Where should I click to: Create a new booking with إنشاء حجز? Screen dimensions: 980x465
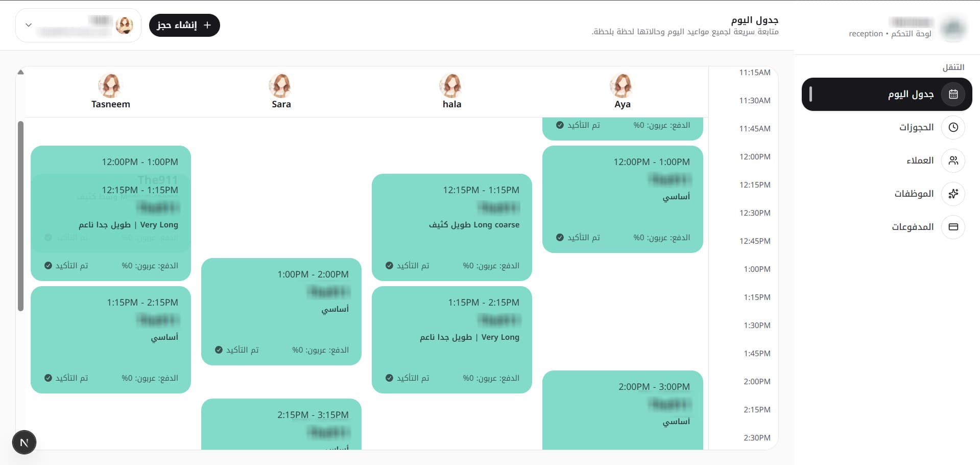pos(184,25)
